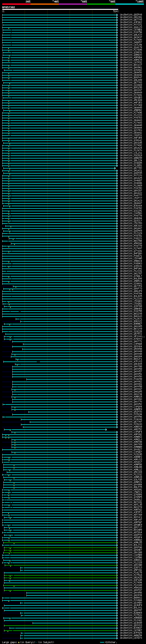
Task: Select hit label UniRef100_P04783
Action: click(x=131, y=118)
